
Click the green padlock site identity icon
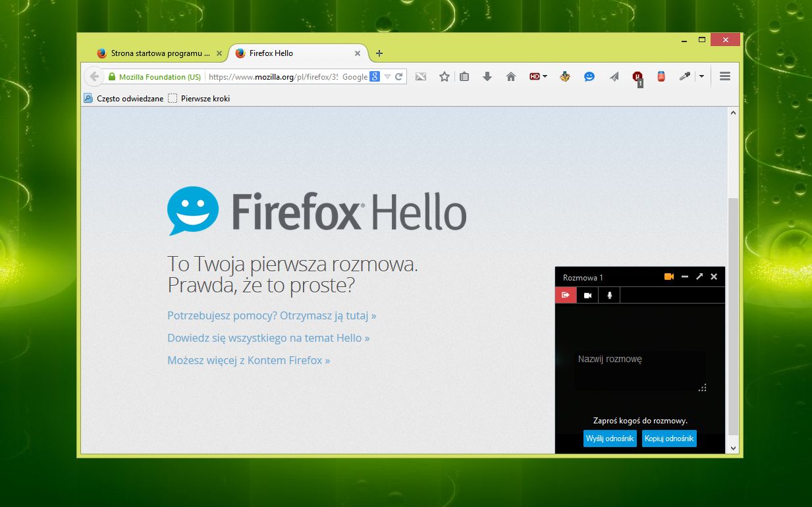(112, 77)
